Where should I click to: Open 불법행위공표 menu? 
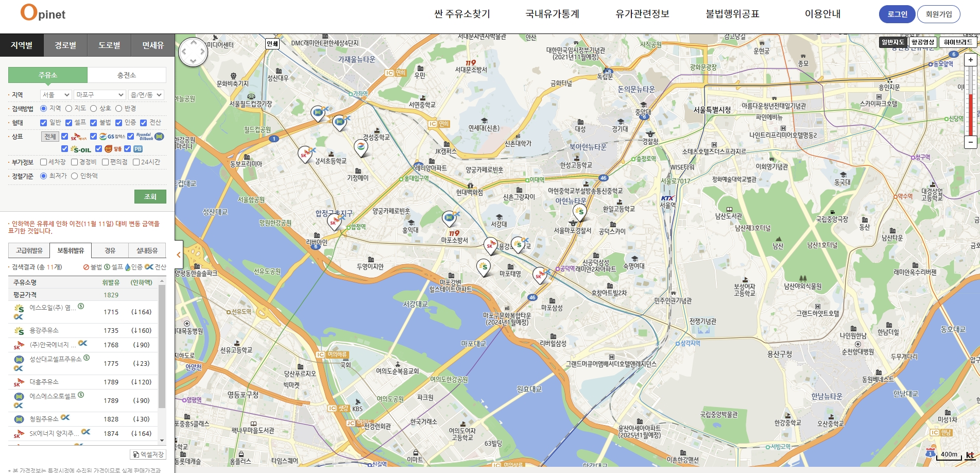click(x=732, y=14)
